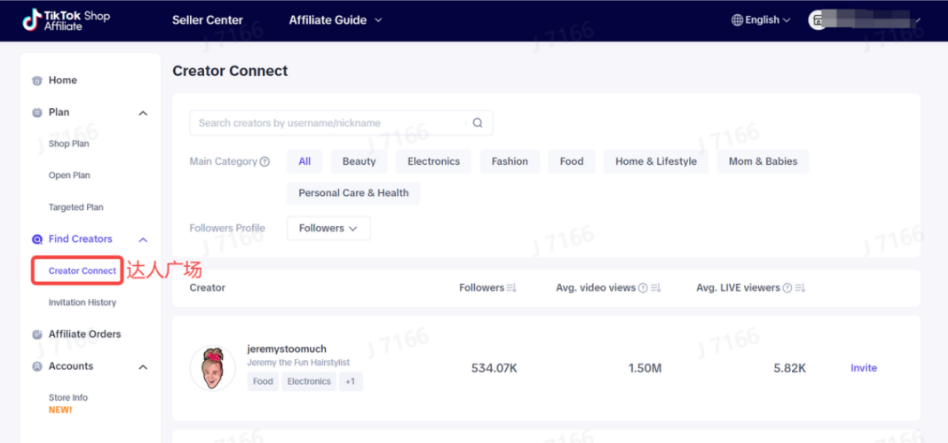The height and width of the screenshot is (443, 948).
Task: Select the All category filter
Action: pyautogui.click(x=304, y=161)
